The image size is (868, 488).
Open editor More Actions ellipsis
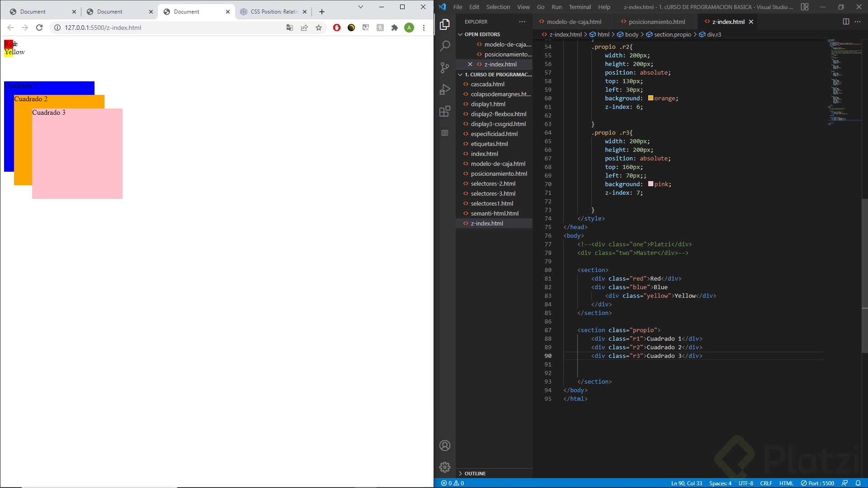(858, 22)
